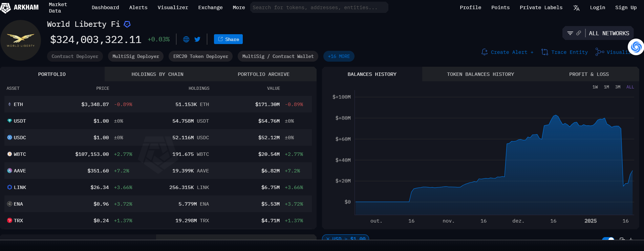Screen dimensions: 644x251
Task: Set chart range to 1M
Action: (x=606, y=87)
